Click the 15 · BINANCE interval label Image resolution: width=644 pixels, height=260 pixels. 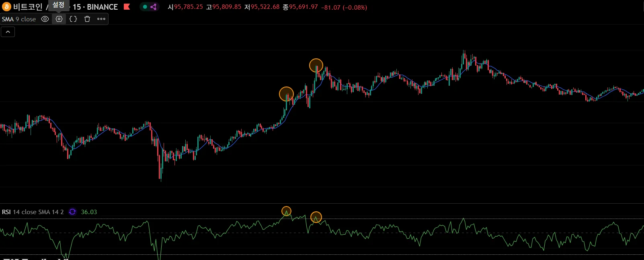coord(95,7)
